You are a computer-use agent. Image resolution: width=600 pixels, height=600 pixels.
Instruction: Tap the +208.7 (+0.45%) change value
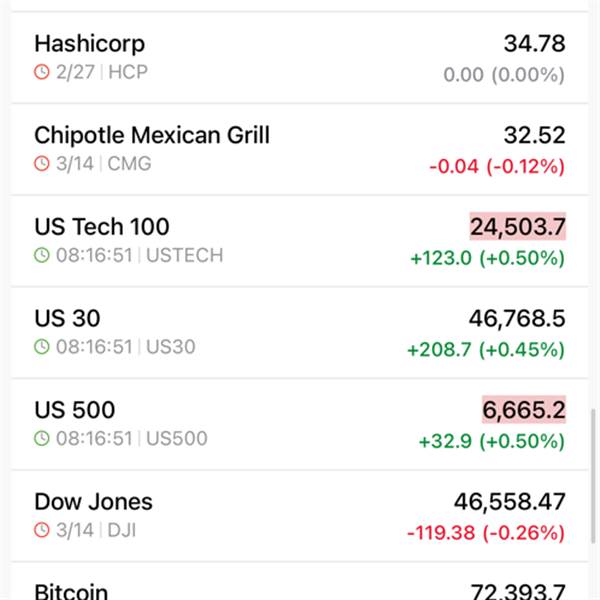486,350
